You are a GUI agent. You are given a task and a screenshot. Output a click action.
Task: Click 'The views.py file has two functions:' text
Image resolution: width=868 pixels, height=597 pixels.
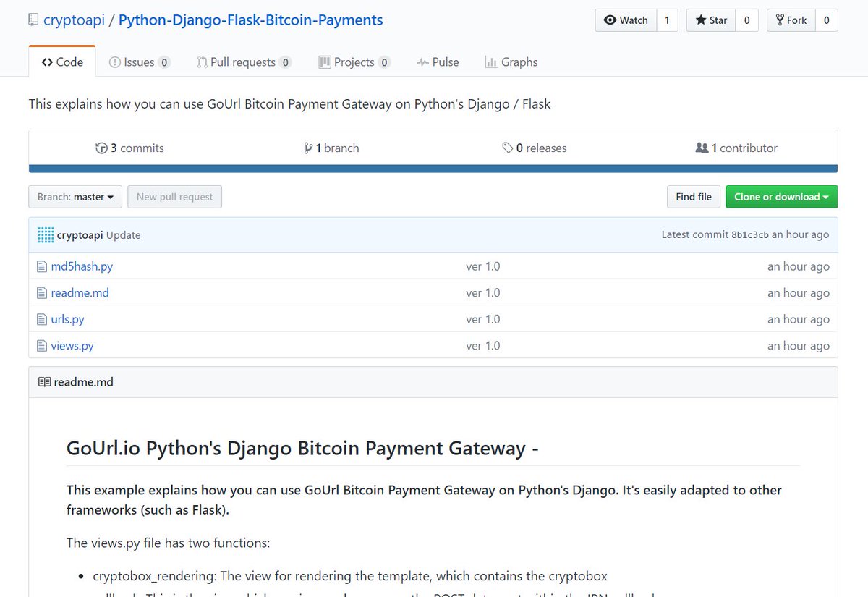point(168,543)
